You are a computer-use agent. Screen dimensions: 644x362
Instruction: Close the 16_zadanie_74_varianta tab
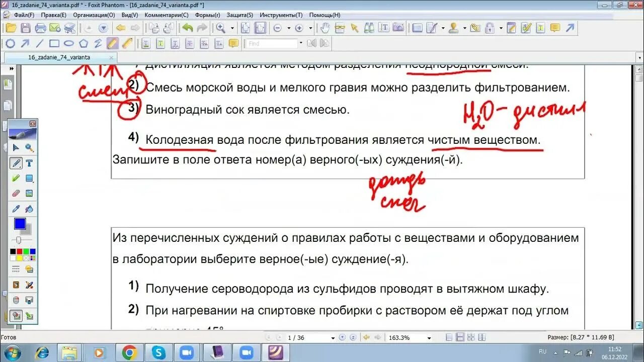coord(112,58)
